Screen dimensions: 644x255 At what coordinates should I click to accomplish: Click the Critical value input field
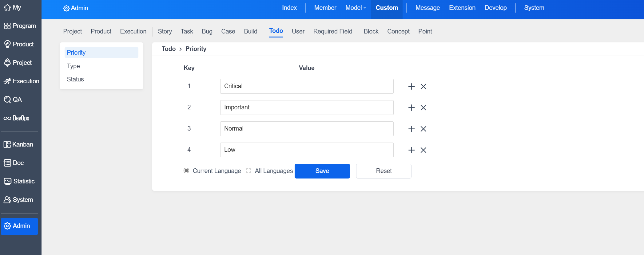click(307, 86)
